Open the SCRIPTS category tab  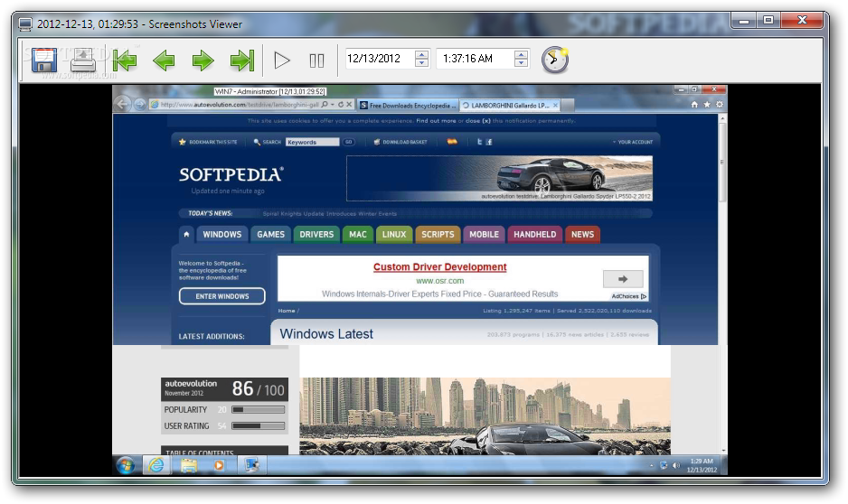[438, 235]
